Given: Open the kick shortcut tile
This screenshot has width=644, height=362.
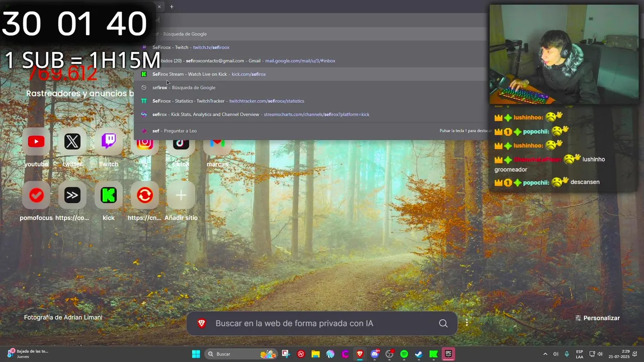Looking at the screenshot, I should 109,195.
